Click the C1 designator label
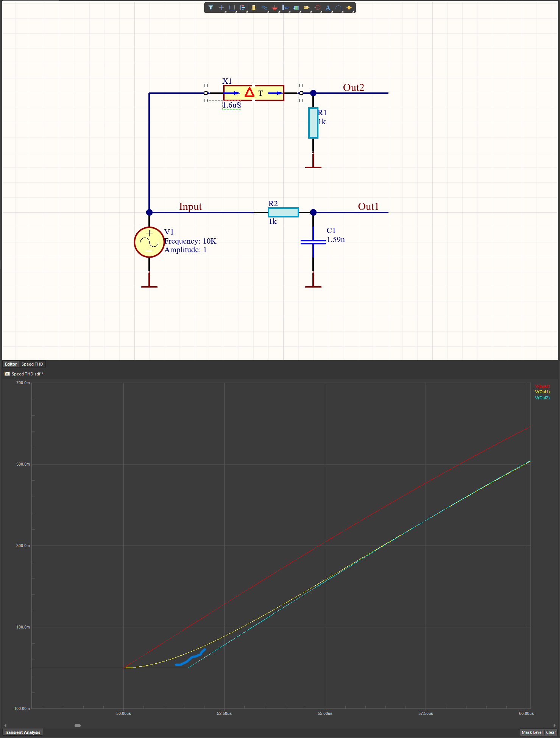This screenshot has width=560, height=738. pos(331,230)
